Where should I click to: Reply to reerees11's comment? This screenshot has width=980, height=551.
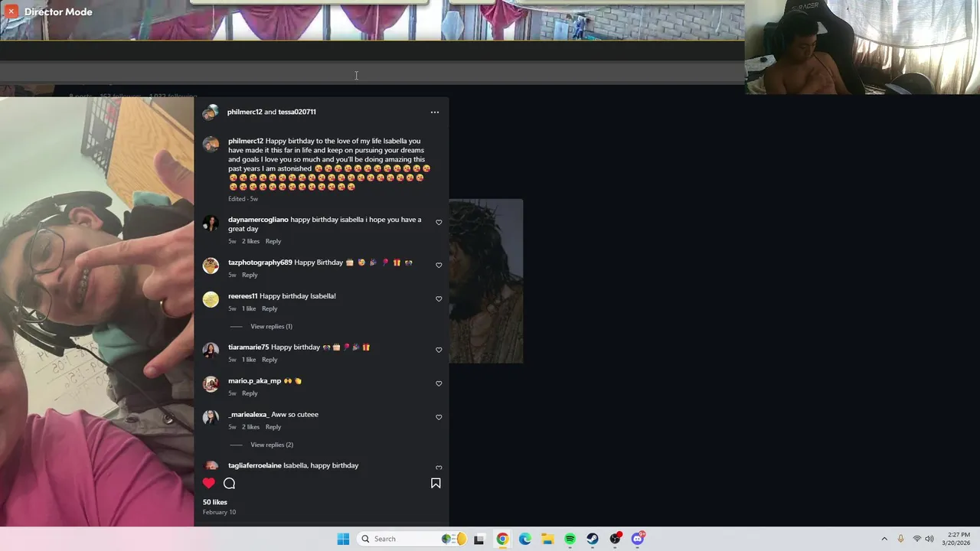269,308
